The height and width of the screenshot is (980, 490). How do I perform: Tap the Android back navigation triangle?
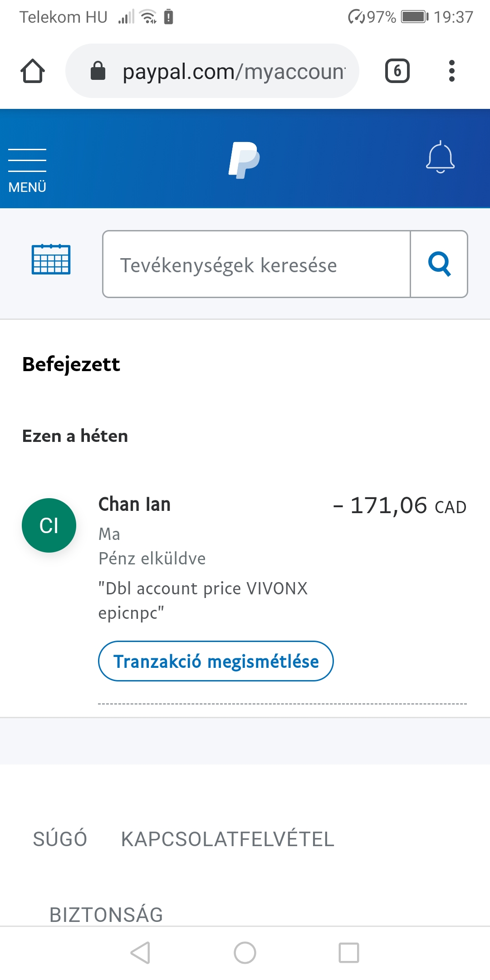[141, 952]
